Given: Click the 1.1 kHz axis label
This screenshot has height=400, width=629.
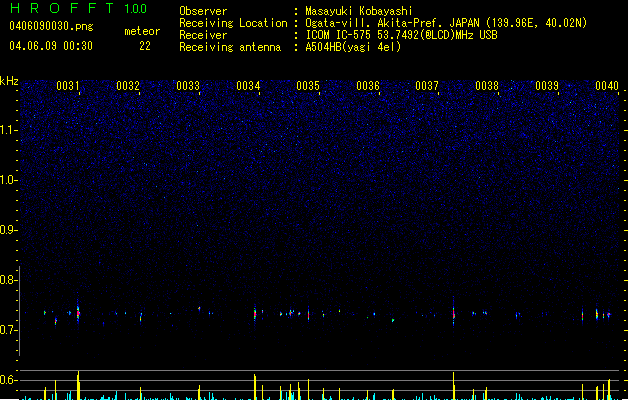Looking at the screenshot, I should (9, 130).
